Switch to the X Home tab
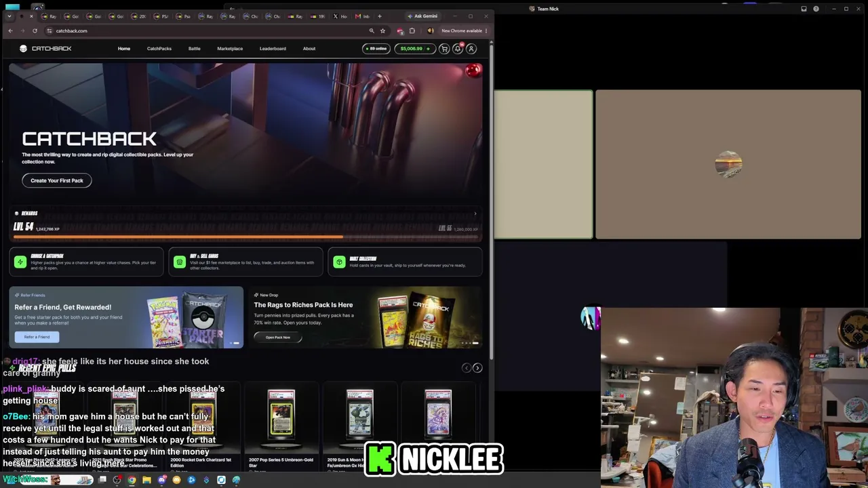Image resolution: width=868 pixels, height=488 pixels. [x=341, y=16]
